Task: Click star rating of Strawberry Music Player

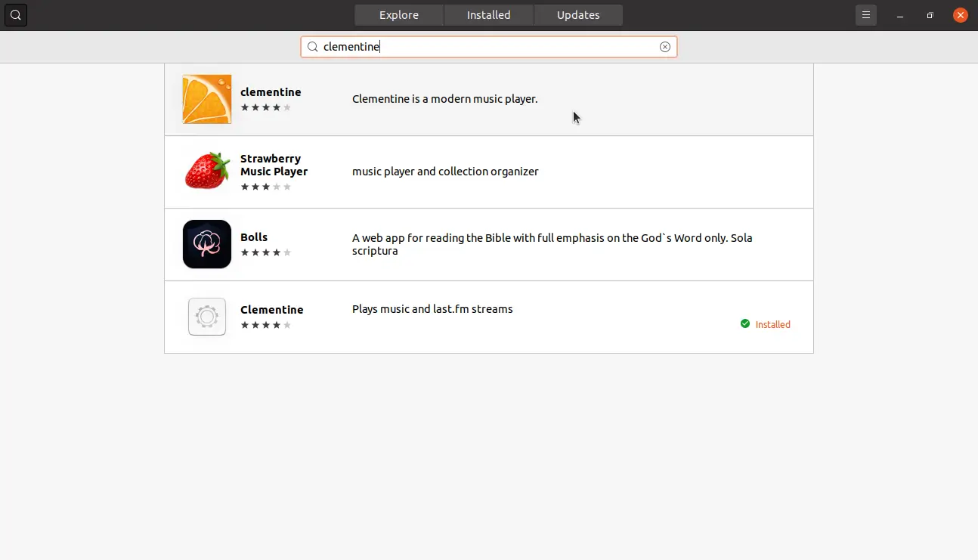Action: tap(266, 187)
